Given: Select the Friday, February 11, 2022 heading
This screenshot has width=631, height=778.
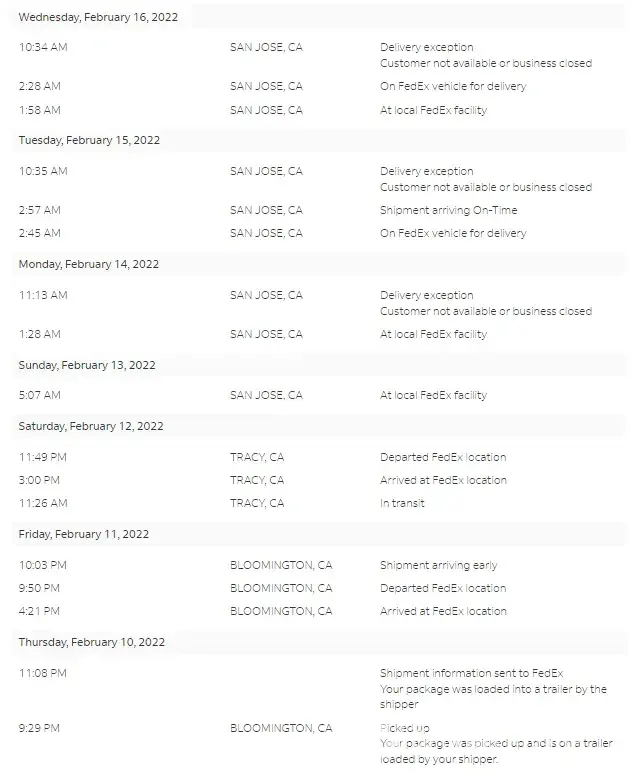Looking at the screenshot, I should click(x=83, y=535).
